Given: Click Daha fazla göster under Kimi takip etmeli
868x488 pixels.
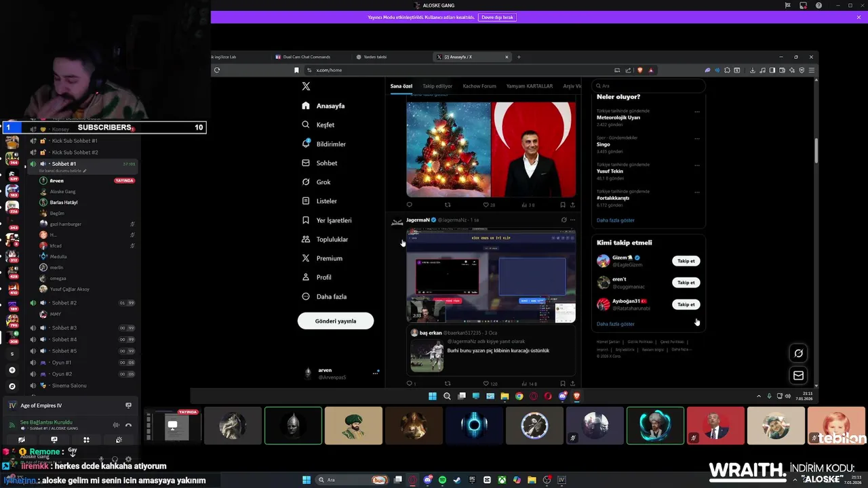Looking at the screenshot, I should (616, 324).
